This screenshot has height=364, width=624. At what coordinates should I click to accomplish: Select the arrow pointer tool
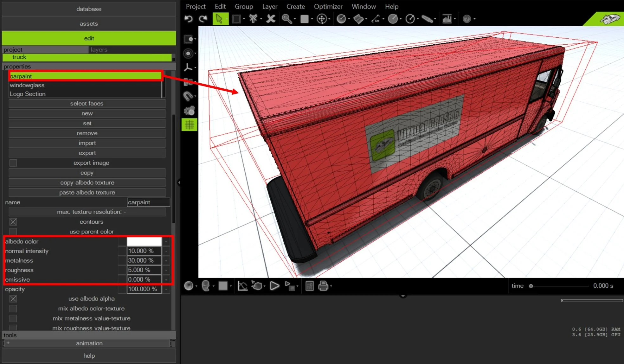[x=219, y=19]
